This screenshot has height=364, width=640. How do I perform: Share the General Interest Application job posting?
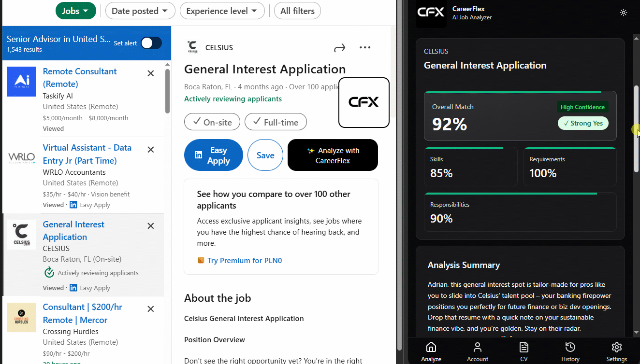(x=339, y=47)
